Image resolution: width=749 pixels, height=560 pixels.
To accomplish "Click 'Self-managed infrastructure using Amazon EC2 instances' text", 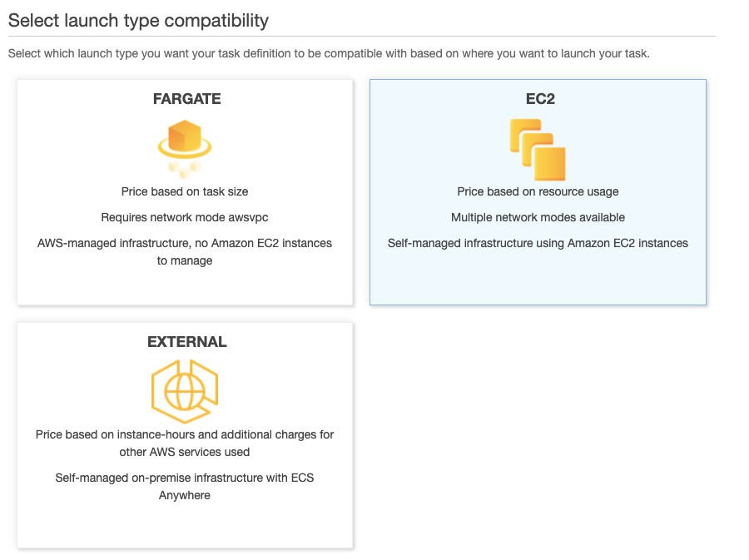I will 538,243.
